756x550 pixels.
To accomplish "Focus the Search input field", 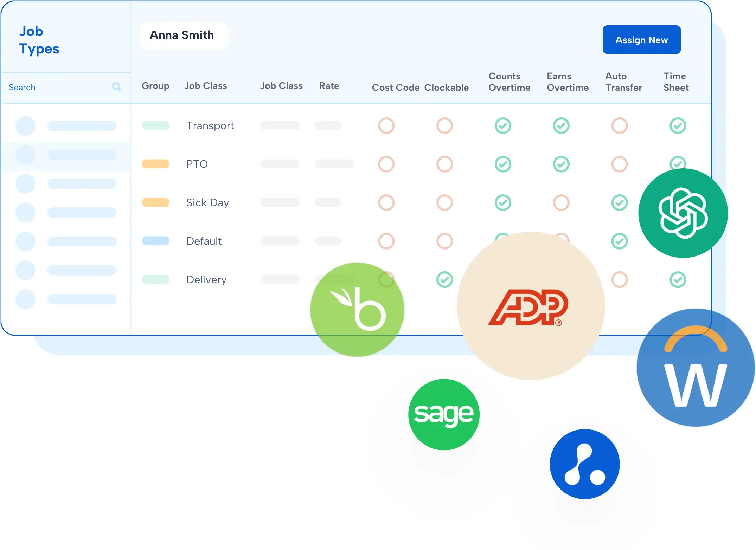I will (x=66, y=87).
